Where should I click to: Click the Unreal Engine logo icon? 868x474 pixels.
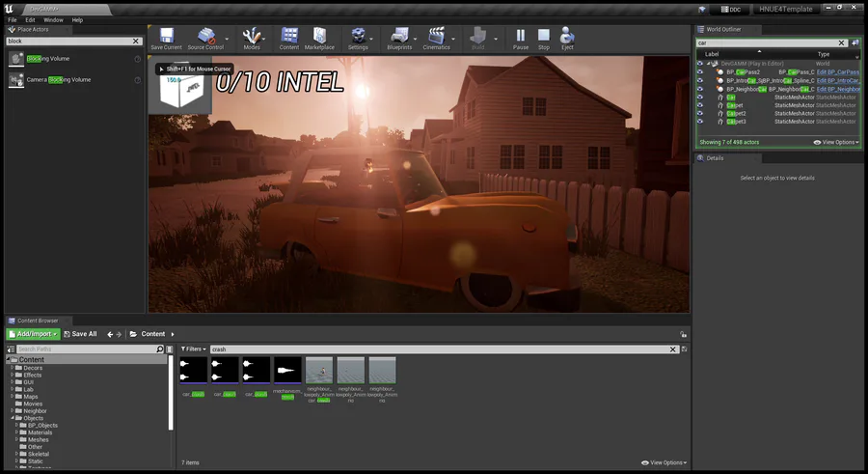coord(9,9)
